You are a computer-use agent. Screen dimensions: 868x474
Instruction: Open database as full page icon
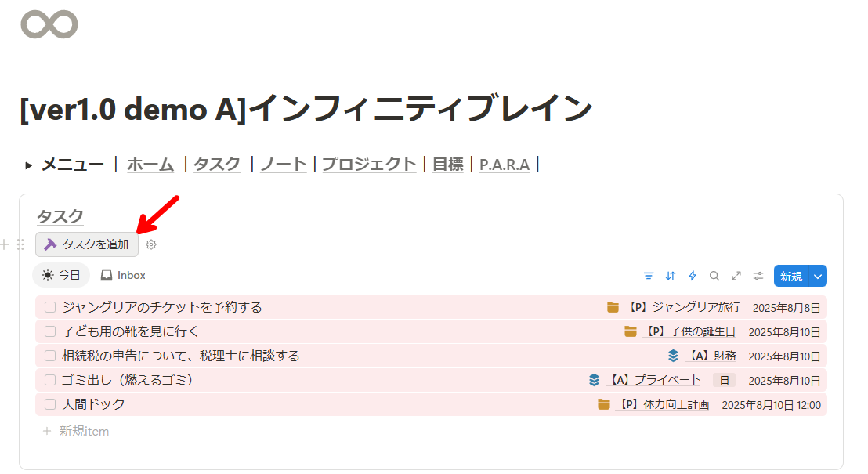pos(736,276)
